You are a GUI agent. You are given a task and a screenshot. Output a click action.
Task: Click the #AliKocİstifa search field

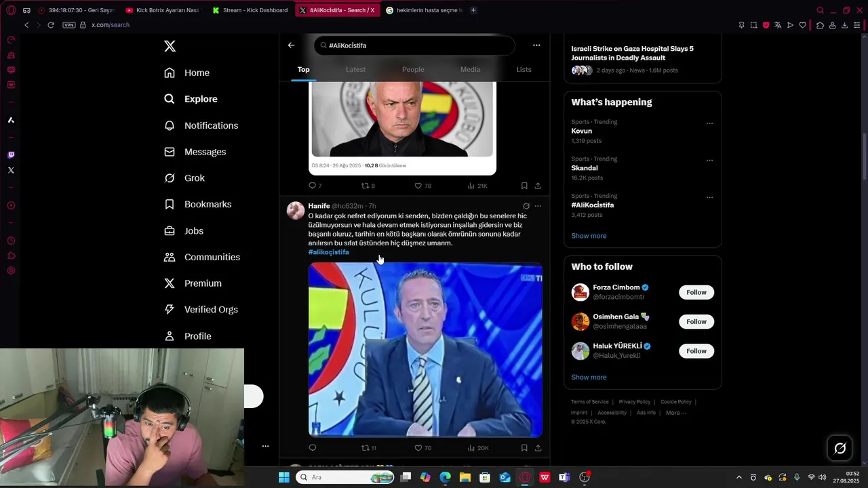click(x=414, y=45)
